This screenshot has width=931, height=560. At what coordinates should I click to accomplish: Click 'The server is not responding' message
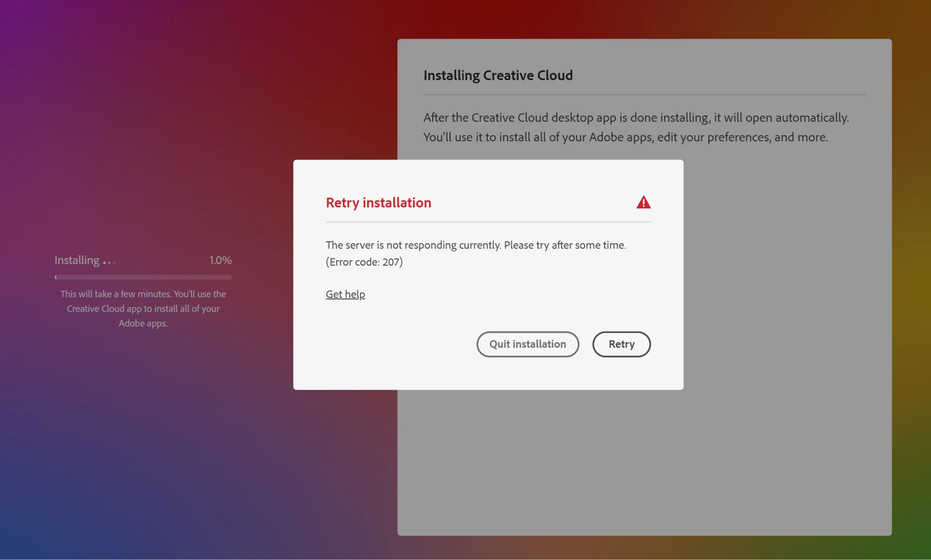(476, 245)
